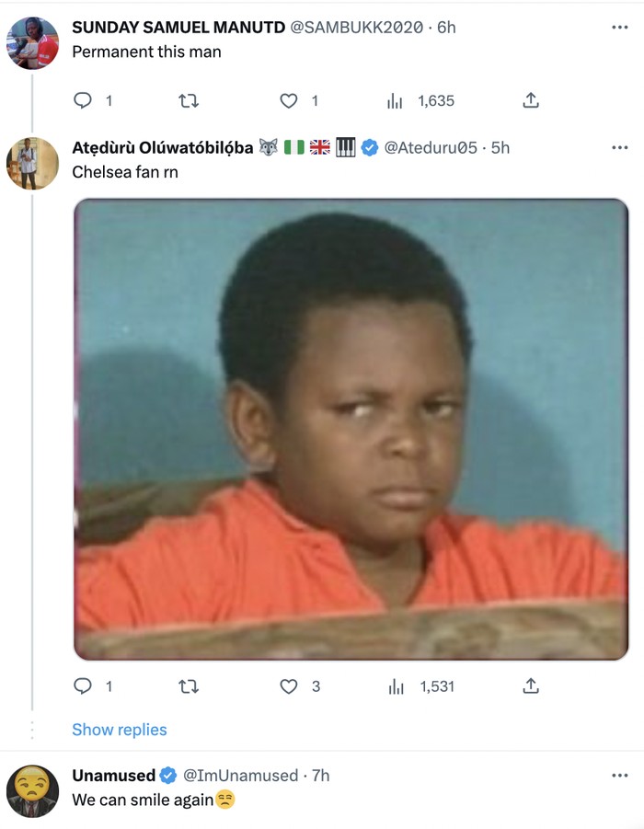
Task: Open more options for SAMBUKK2020's tweet
Action: point(619,28)
